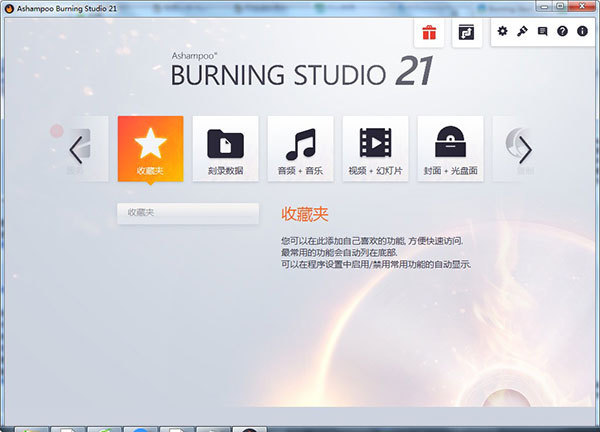
Task: Click the window mode switch icon
Action: (466, 33)
